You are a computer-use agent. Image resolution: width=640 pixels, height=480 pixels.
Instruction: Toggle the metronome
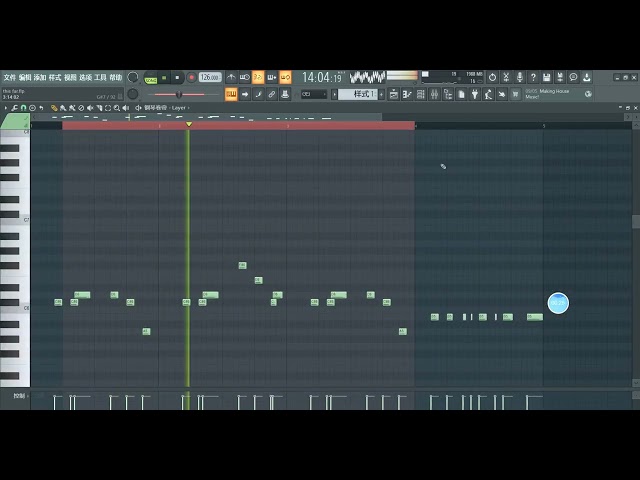coord(231,77)
